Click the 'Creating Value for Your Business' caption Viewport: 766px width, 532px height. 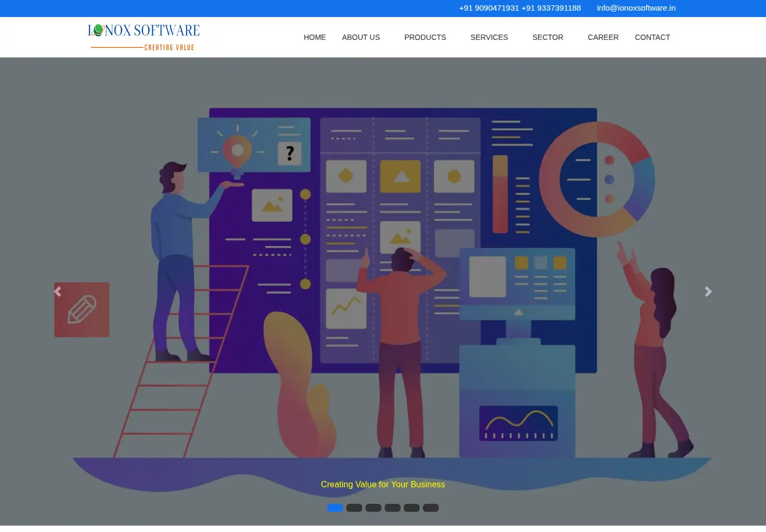click(383, 484)
